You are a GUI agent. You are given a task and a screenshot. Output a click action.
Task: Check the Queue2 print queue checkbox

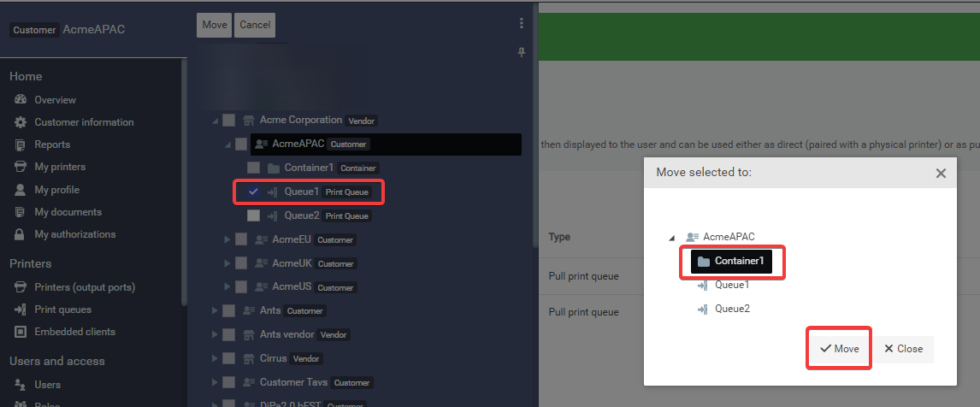point(253,215)
